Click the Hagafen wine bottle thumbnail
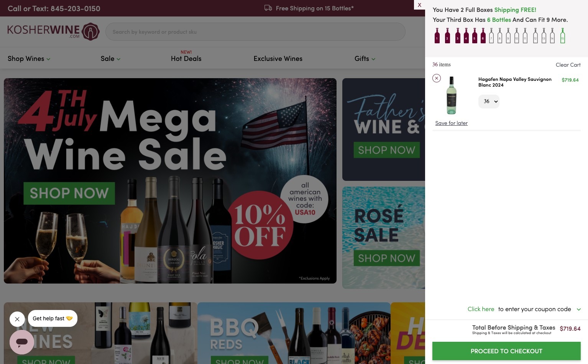This screenshot has height=364, width=588. click(x=452, y=95)
